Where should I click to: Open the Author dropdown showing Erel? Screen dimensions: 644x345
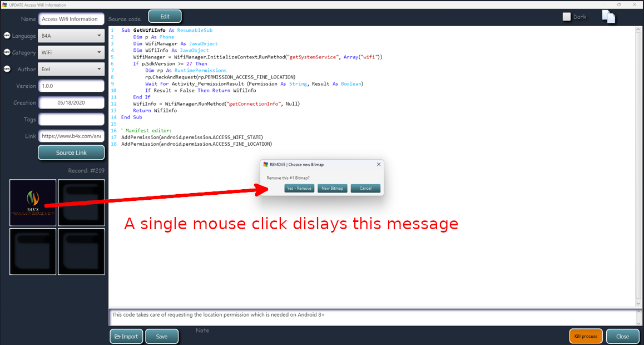71,70
